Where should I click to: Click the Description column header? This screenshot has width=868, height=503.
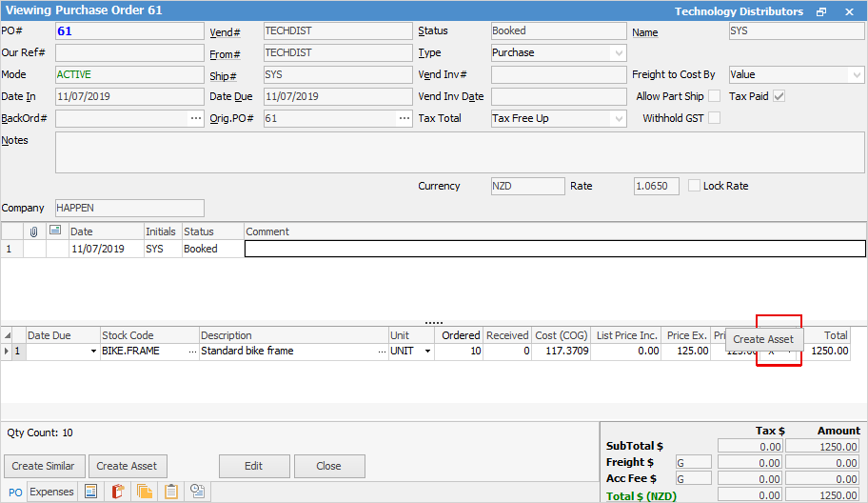pyautogui.click(x=294, y=335)
